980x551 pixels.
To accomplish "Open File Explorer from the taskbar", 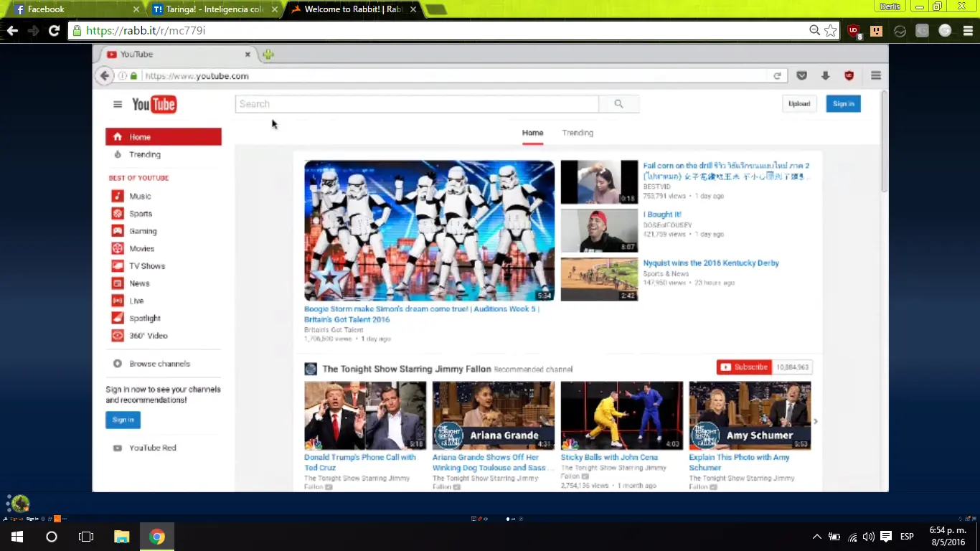I will tap(122, 537).
